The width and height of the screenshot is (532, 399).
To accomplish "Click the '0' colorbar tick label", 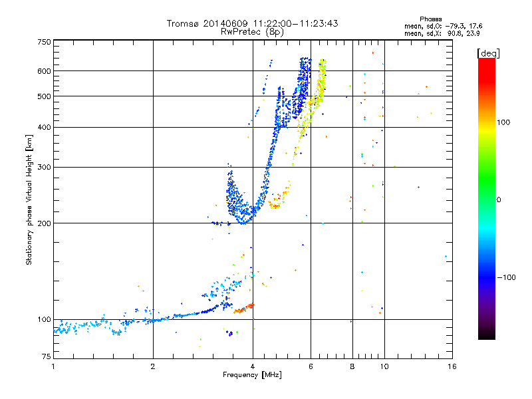I will [x=499, y=200].
